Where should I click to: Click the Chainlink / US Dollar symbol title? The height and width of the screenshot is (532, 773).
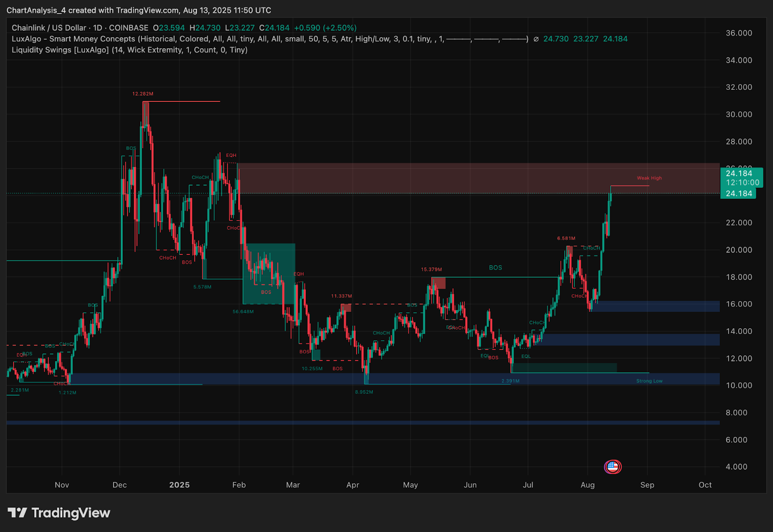(x=49, y=28)
